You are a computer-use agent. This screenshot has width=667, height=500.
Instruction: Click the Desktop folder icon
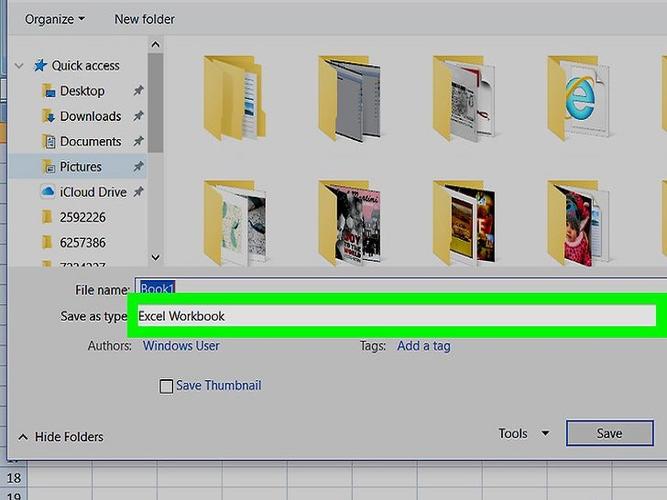48,91
